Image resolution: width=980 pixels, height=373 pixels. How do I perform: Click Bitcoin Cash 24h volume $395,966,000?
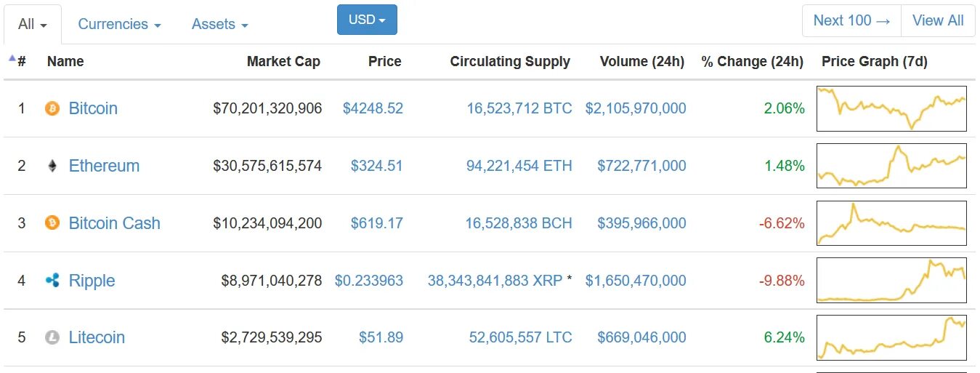pos(641,222)
